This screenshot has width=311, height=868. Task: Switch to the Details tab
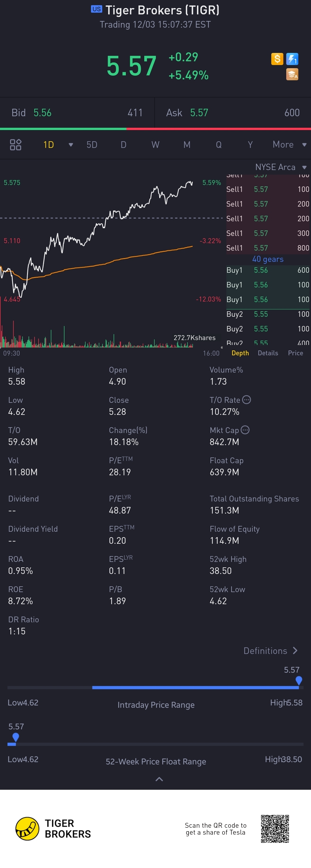tap(268, 353)
